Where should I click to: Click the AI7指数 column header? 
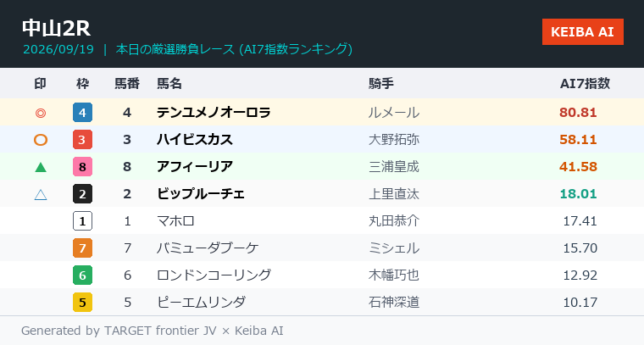coord(585,84)
